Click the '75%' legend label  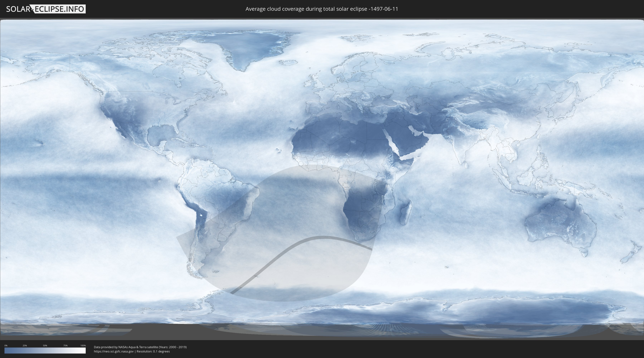(x=65, y=345)
